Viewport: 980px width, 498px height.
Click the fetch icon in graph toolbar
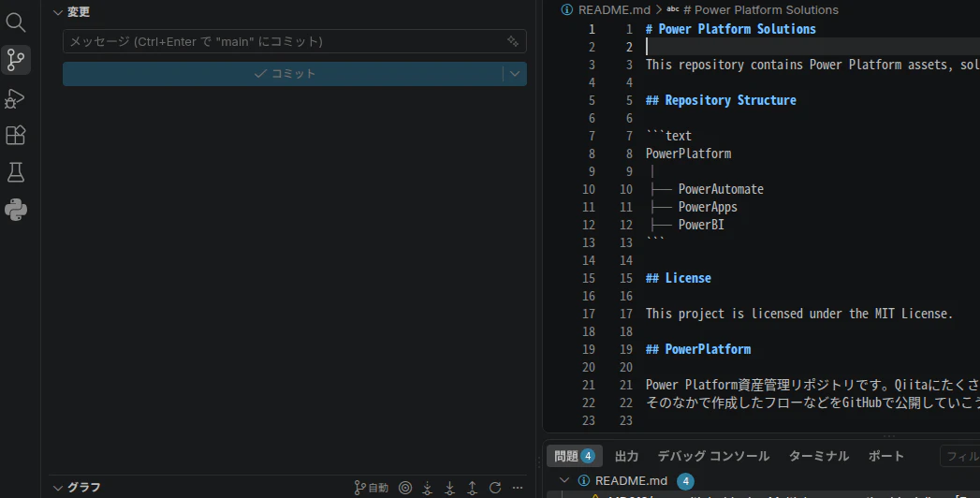(x=428, y=488)
